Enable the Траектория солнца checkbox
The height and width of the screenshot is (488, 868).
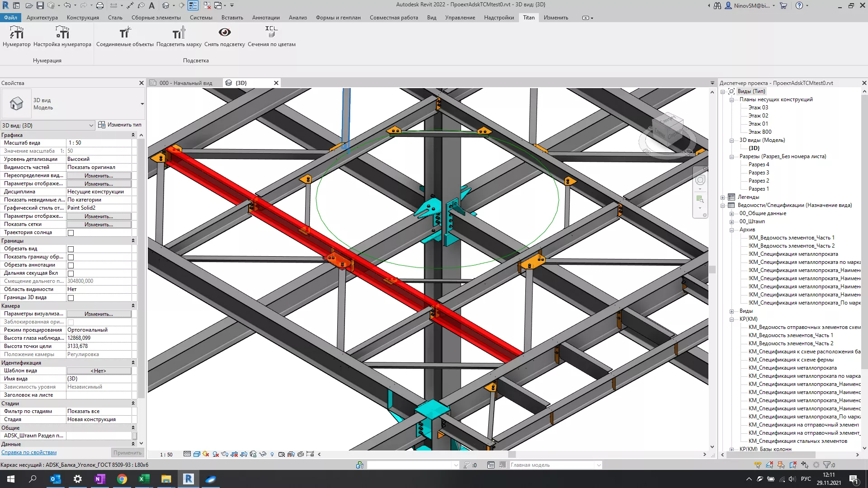71,232
